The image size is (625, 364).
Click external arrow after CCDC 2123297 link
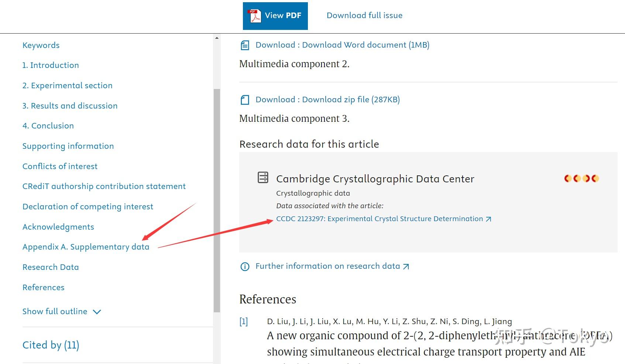(x=488, y=219)
